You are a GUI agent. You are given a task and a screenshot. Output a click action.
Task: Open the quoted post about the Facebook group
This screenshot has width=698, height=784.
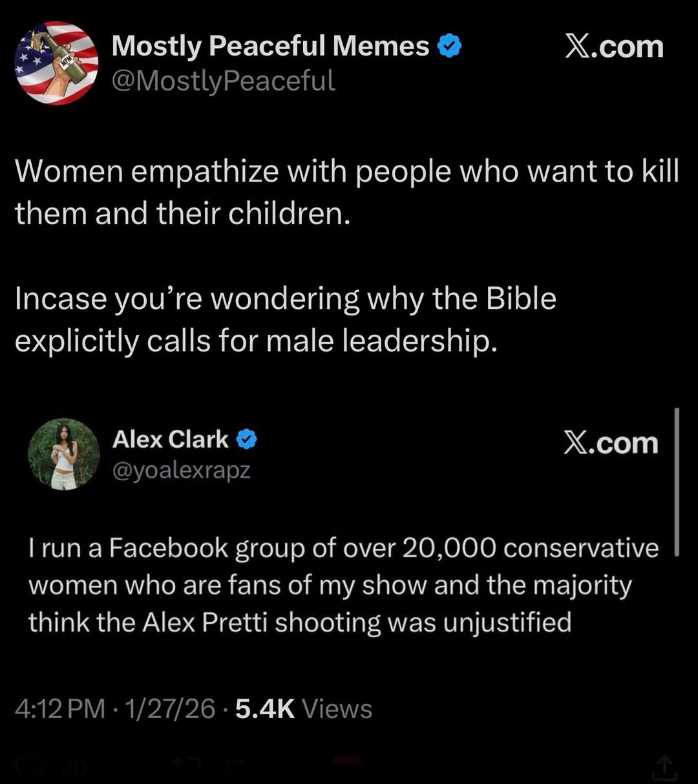[343, 585]
